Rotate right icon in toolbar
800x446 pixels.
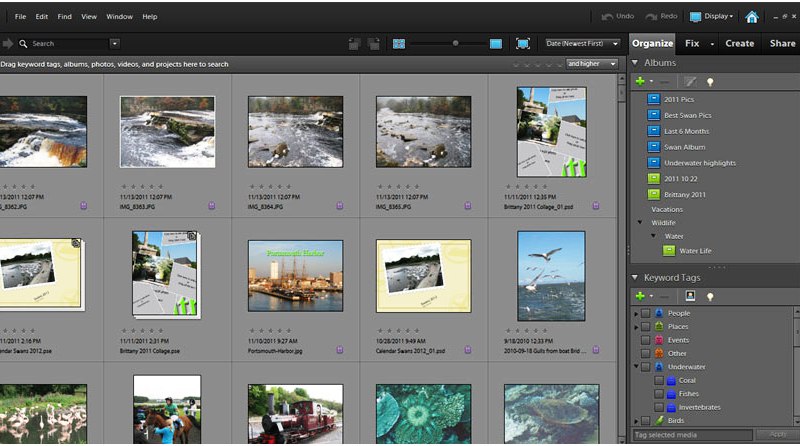374,44
